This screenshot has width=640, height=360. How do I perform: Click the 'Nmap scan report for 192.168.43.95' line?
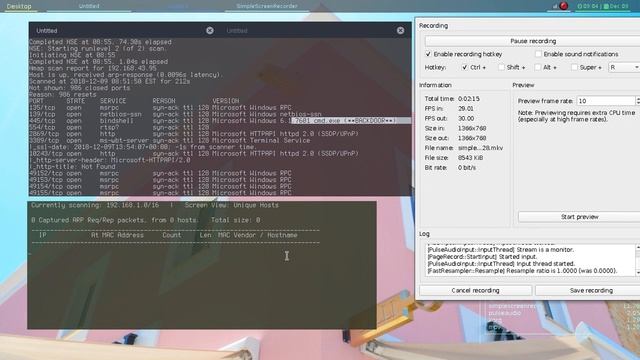pos(93,68)
